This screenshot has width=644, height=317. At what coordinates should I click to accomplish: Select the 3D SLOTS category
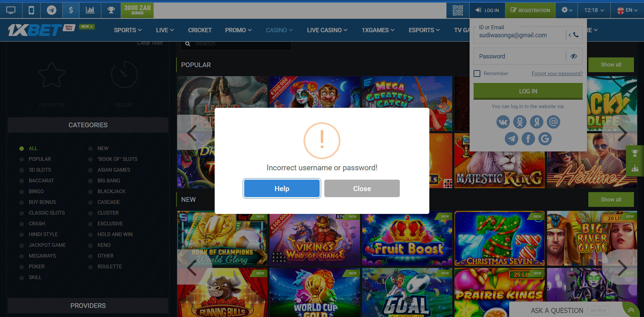pos(40,170)
